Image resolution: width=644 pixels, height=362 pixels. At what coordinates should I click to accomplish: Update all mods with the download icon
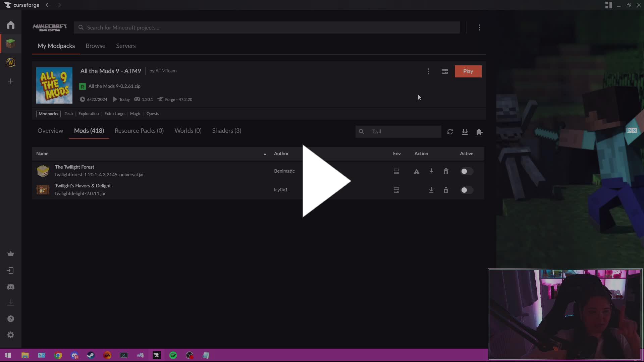pos(465,131)
